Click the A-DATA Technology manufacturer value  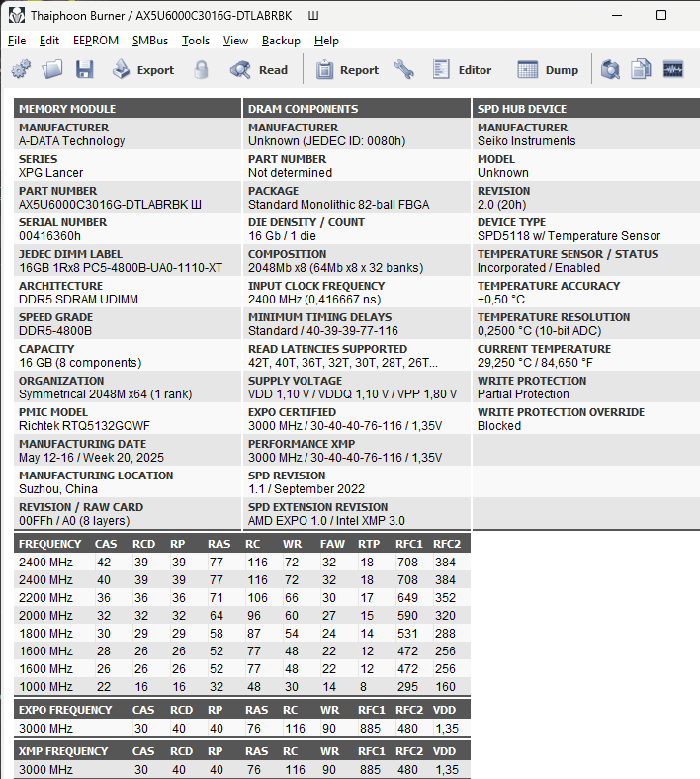71,141
